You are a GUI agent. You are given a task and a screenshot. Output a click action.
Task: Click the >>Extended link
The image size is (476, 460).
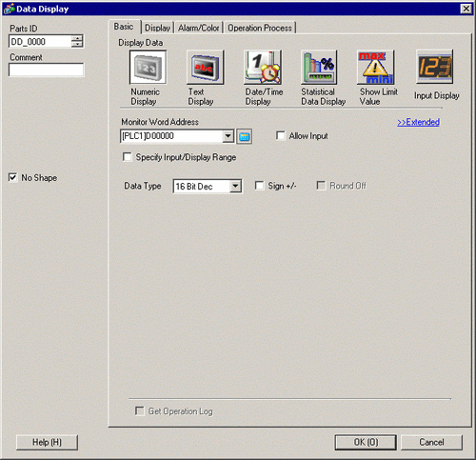(x=418, y=122)
